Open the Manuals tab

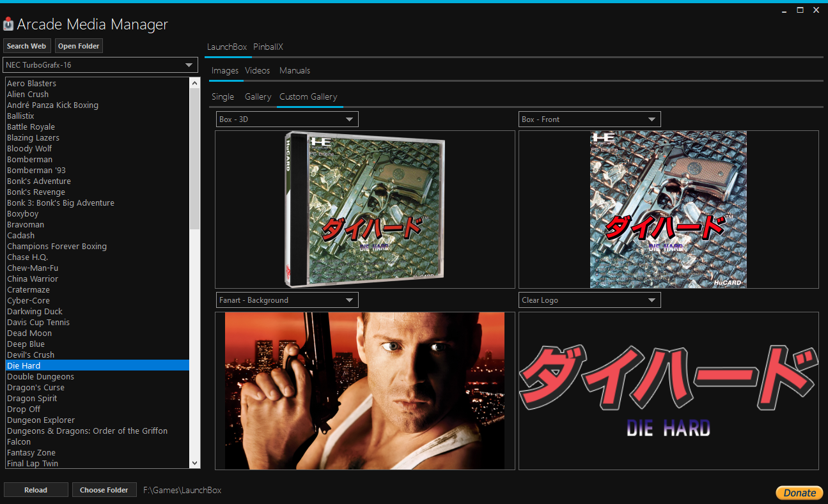295,71
